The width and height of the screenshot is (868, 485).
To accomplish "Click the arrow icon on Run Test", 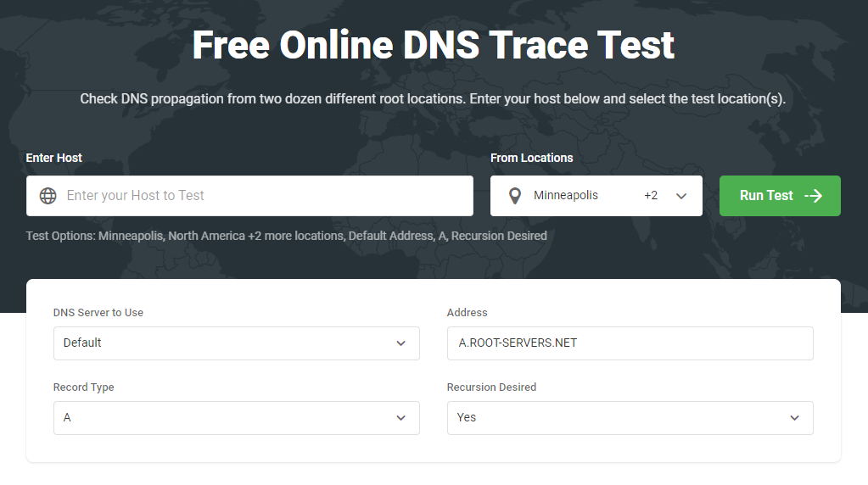I will [813, 196].
